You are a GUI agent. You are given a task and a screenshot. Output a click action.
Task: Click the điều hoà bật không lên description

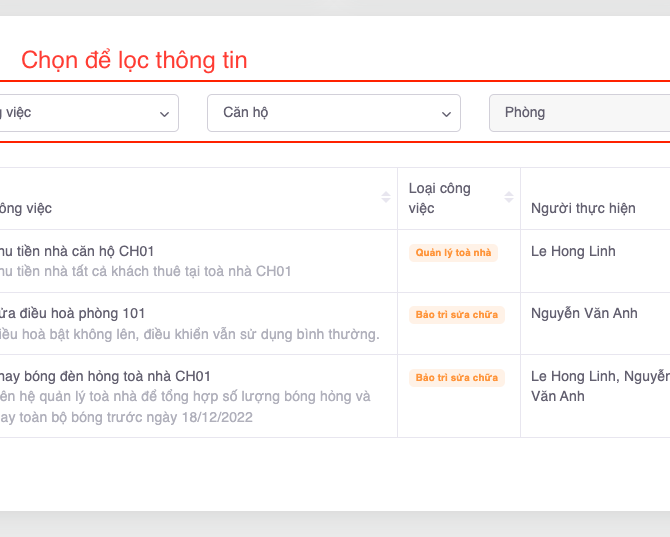pos(190,333)
